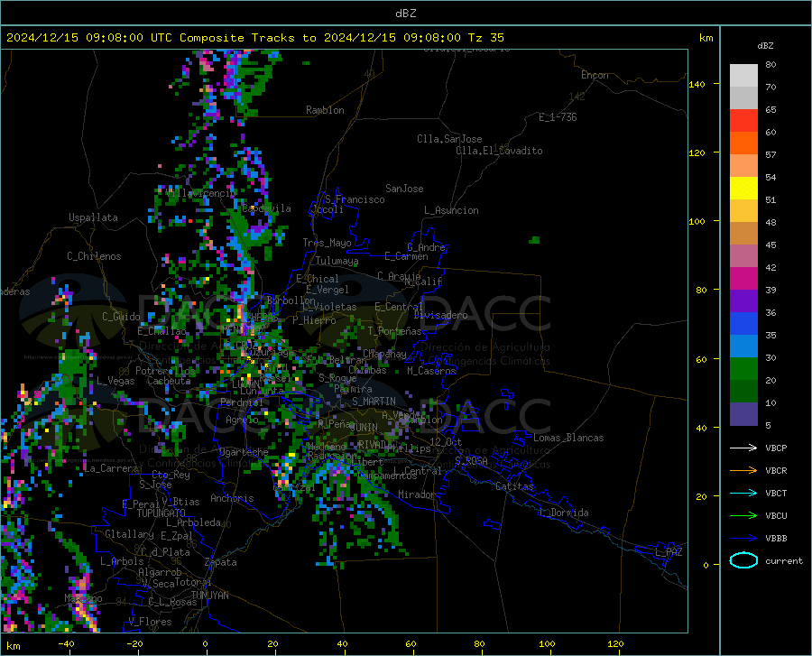Click the 'Anchoris' map label
The height and width of the screenshot is (656, 812).
(232, 498)
